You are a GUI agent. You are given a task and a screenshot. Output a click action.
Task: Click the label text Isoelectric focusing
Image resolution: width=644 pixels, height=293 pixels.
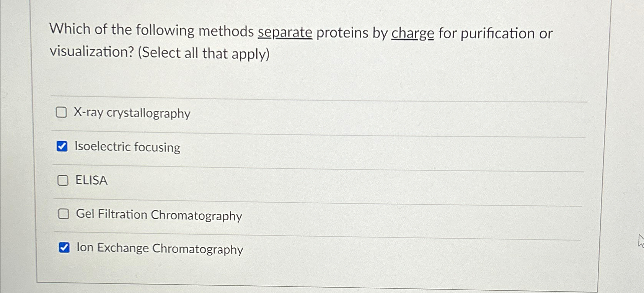127,147
